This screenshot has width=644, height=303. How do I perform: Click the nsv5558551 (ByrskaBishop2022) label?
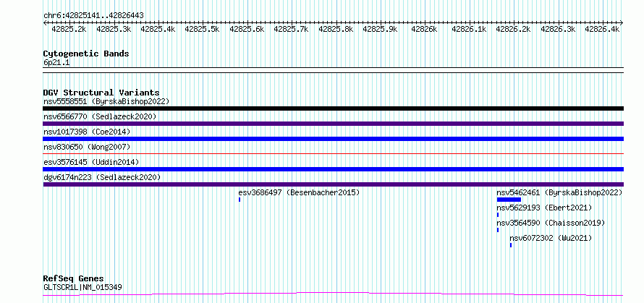click(106, 101)
